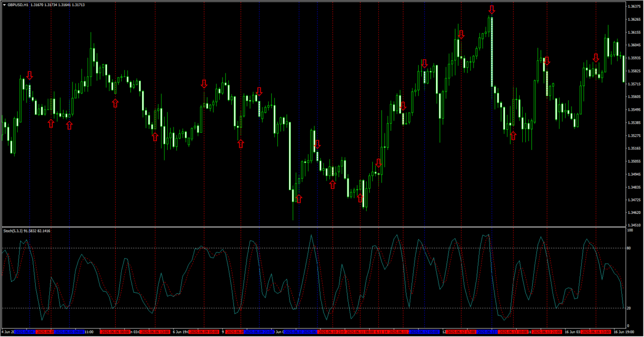Click the 80 level on stochastic scale

coord(629,248)
